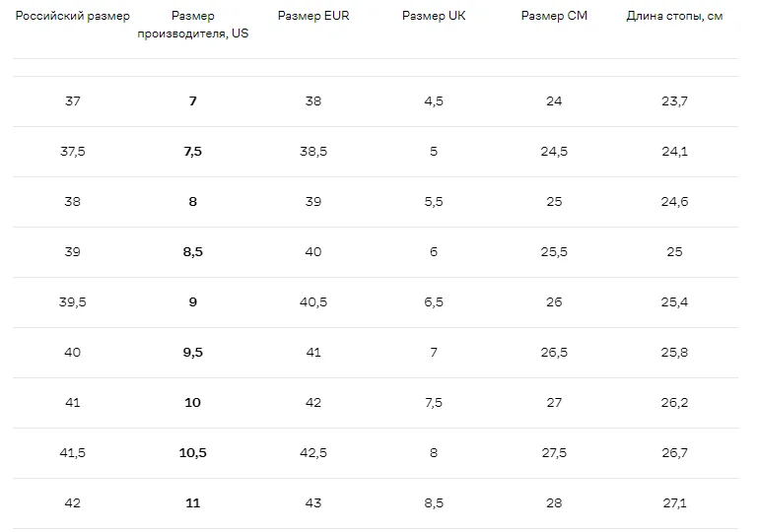The image size is (758, 532).
Task: Click Russian size 41,5 cell
Action: (73, 453)
